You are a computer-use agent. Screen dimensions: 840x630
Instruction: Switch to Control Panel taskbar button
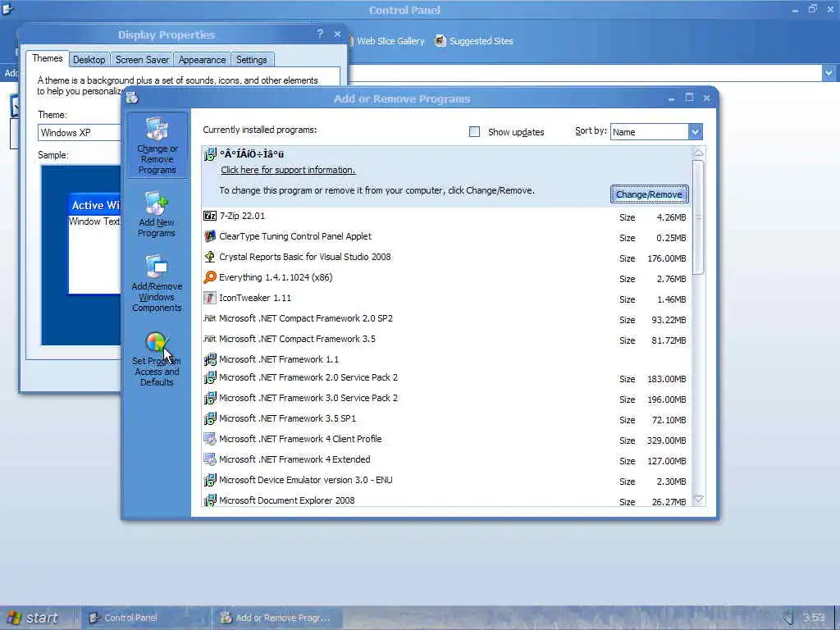point(144,618)
